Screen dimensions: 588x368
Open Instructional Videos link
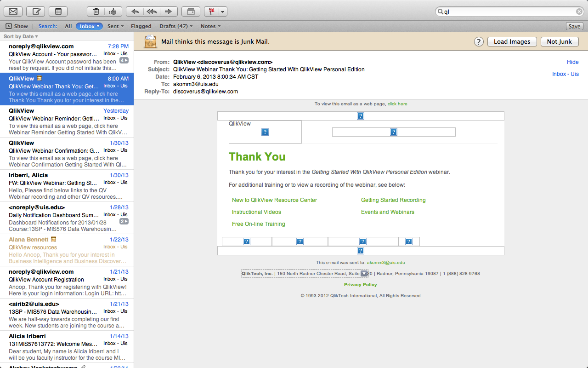(256, 212)
